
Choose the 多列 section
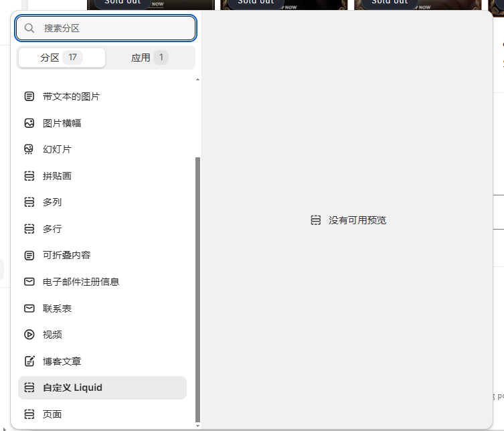point(102,202)
